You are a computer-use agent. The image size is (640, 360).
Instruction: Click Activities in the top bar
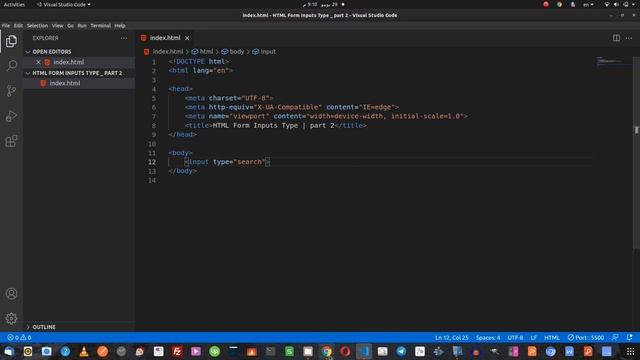(14, 4)
